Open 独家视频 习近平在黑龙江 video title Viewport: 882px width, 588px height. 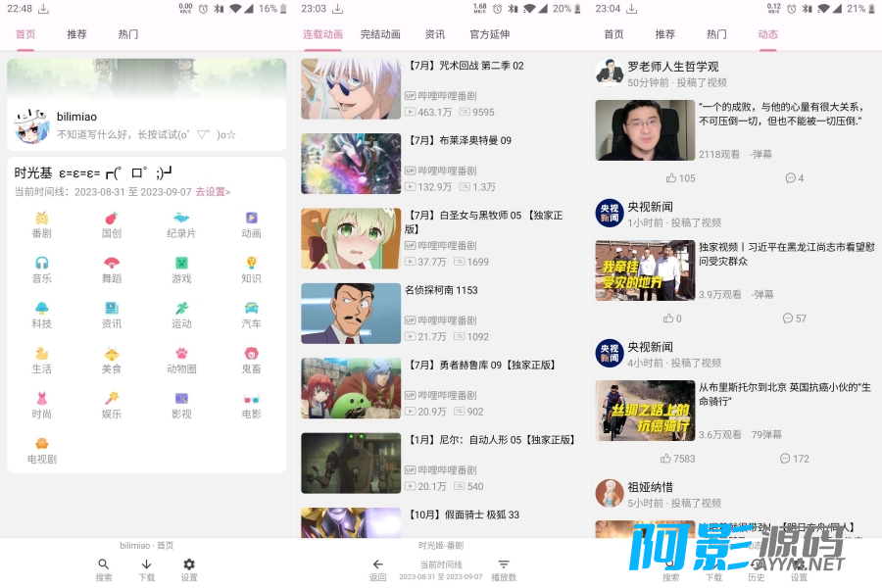(786, 254)
